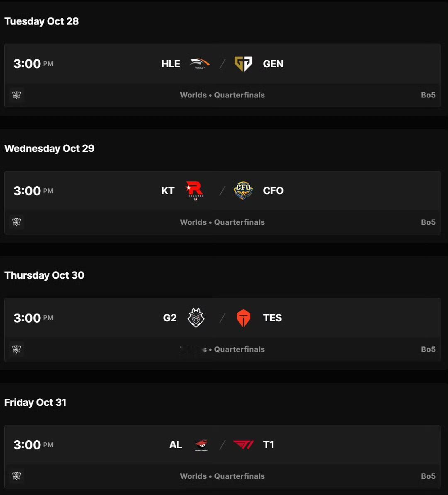
Task: Click Worlds Quarterfinals label under KT vs CFO
Action: [x=222, y=222]
